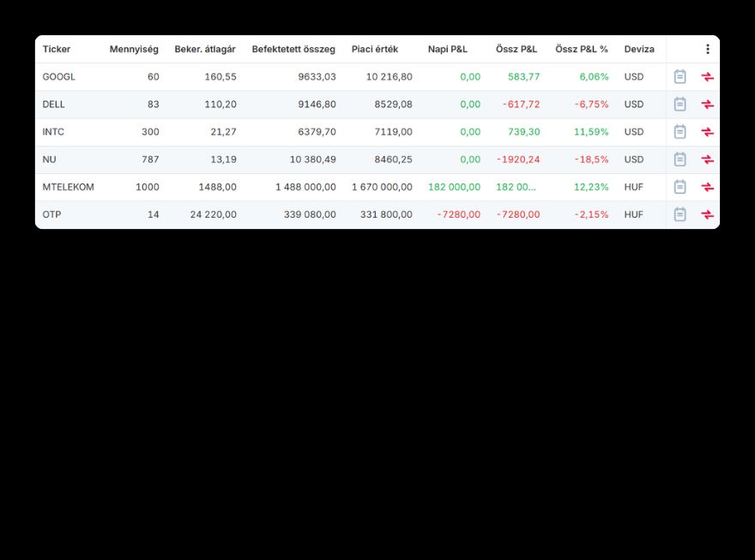Click market value 10 216,80
755x560 pixels.
pyautogui.click(x=389, y=76)
